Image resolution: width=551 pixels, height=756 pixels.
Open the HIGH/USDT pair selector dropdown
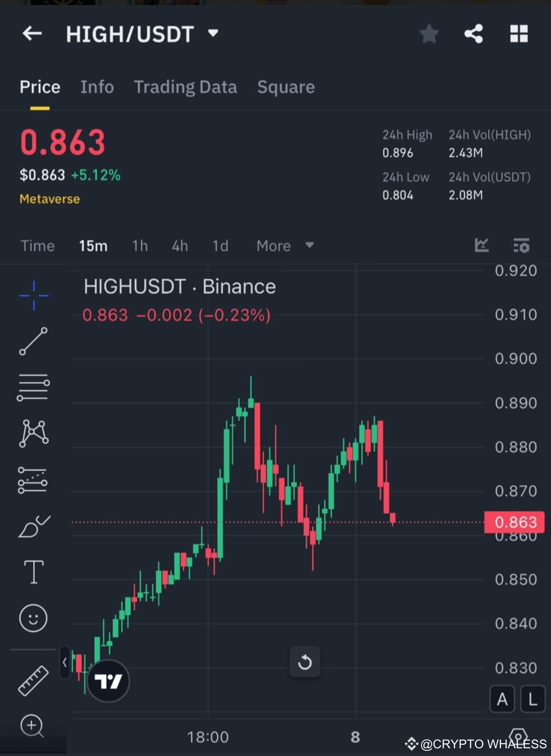pos(213,34)
